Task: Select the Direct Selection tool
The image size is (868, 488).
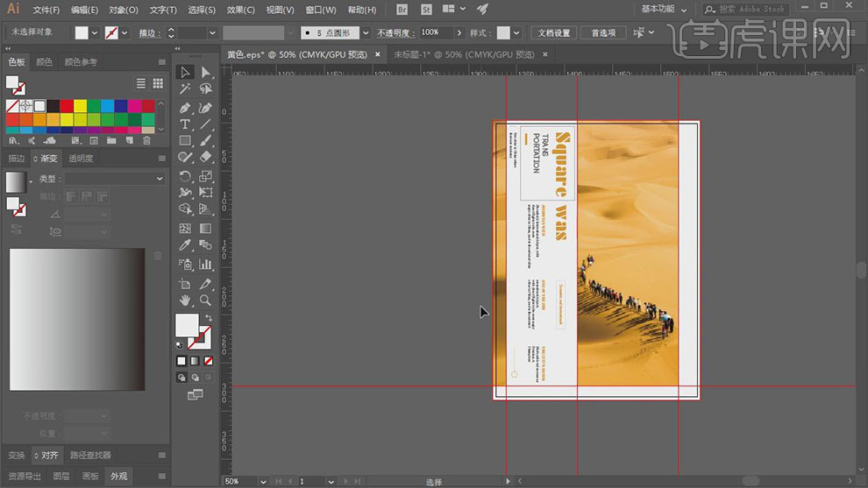Action: [205, 72]
